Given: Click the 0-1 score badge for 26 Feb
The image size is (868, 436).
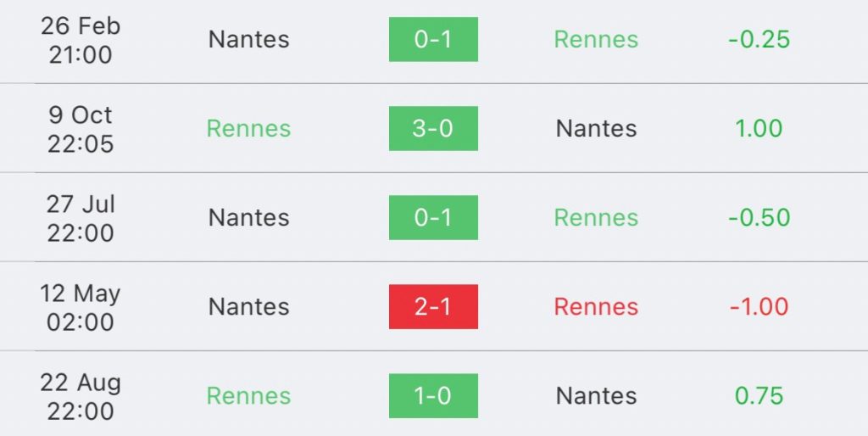Looking at the screenshot, I should [x=433, y=40].
